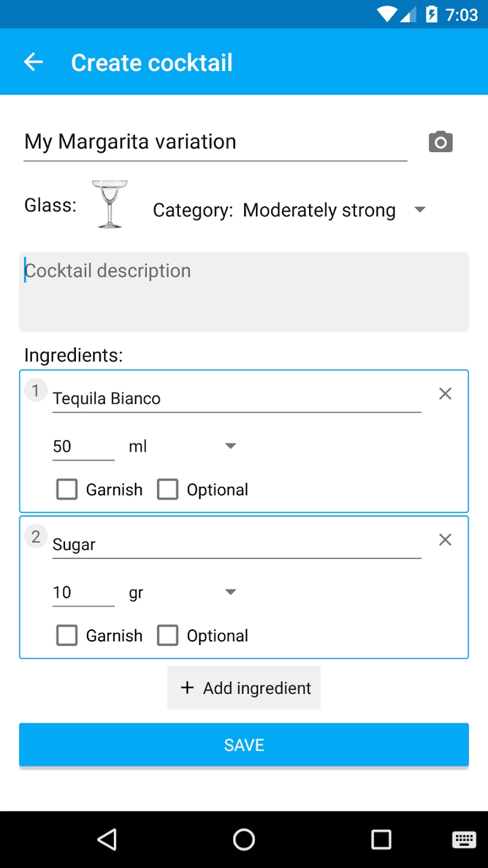
Task: Tap the back arrow in header
Action: point(34,62)
